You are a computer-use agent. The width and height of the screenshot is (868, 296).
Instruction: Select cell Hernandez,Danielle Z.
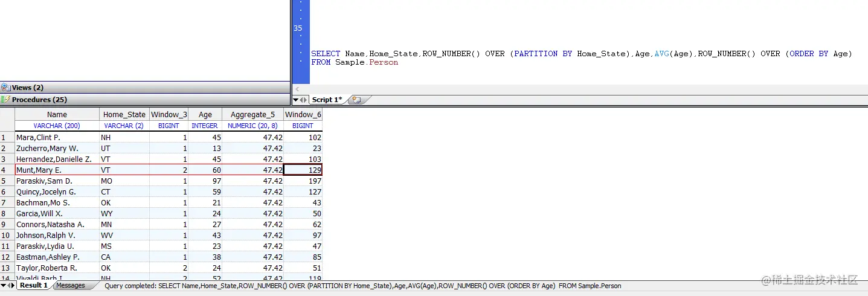pos(57,159)
